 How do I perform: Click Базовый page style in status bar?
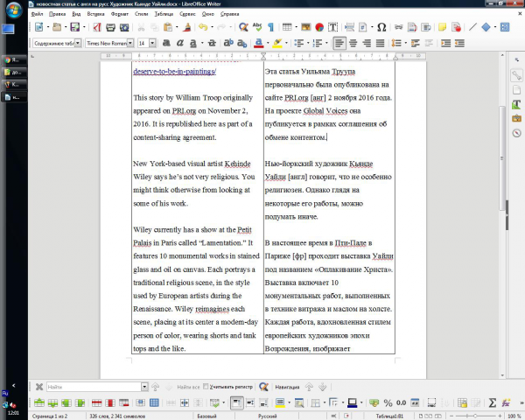point(206,416)
